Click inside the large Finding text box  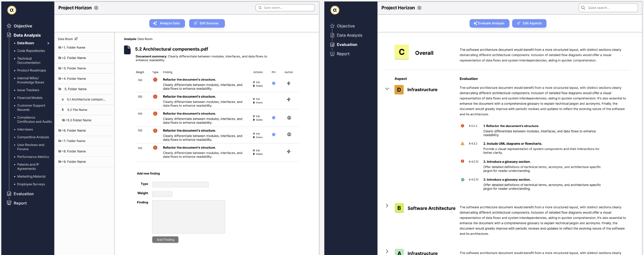point(189,217)
